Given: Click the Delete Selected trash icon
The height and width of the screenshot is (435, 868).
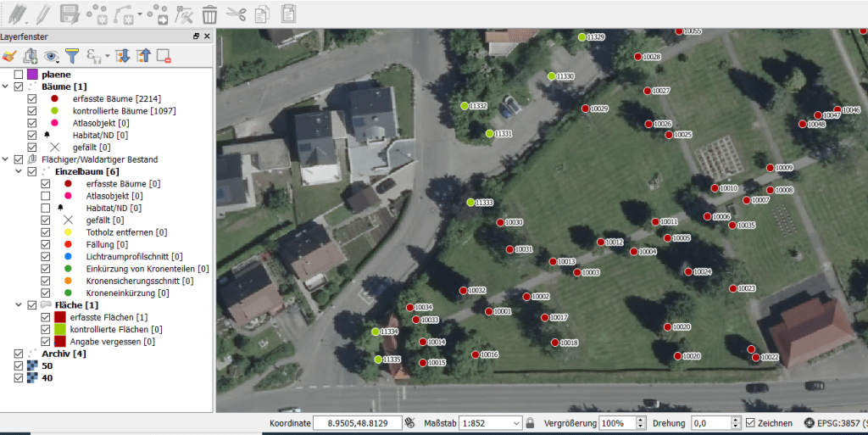Looking at the screenshot, I should [x=209, y=14].
